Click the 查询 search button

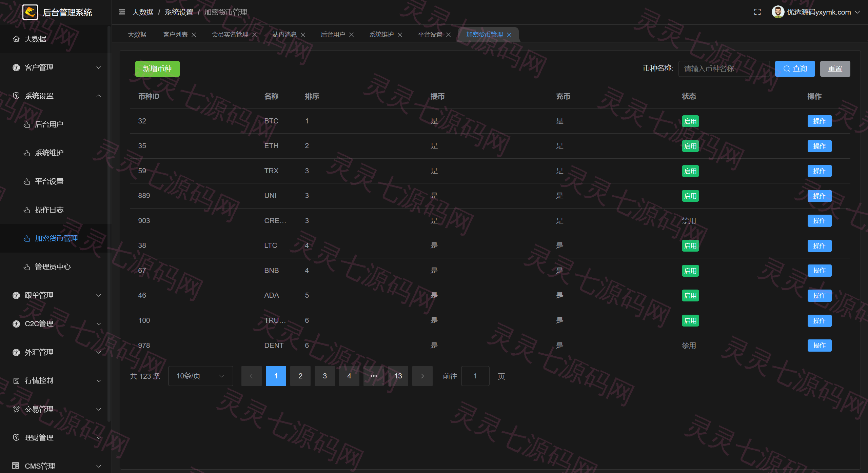coord(795,69)
